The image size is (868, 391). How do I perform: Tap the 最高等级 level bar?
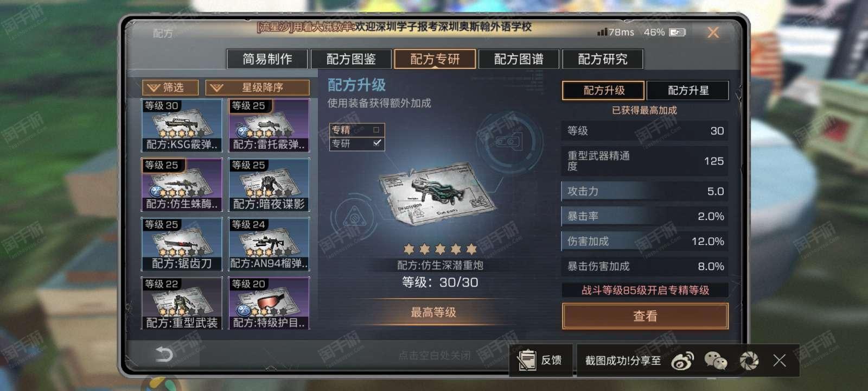coord(433,312)
